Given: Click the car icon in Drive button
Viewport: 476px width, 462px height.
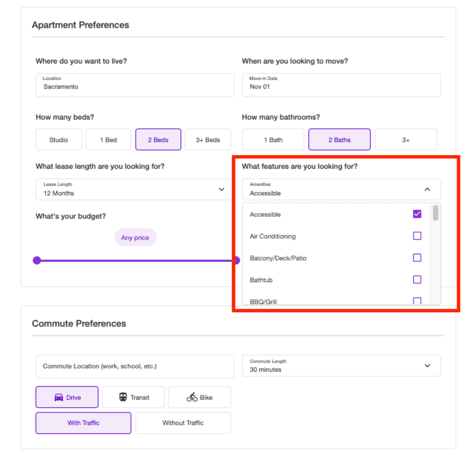Looking at the screenshot, I should pos(59,397).
